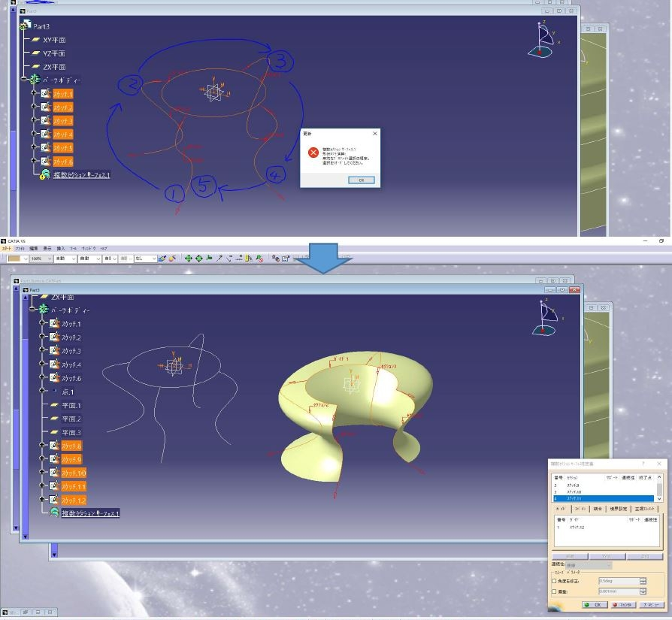Open the 連続性 dropdown in dialog

[589, 565]
